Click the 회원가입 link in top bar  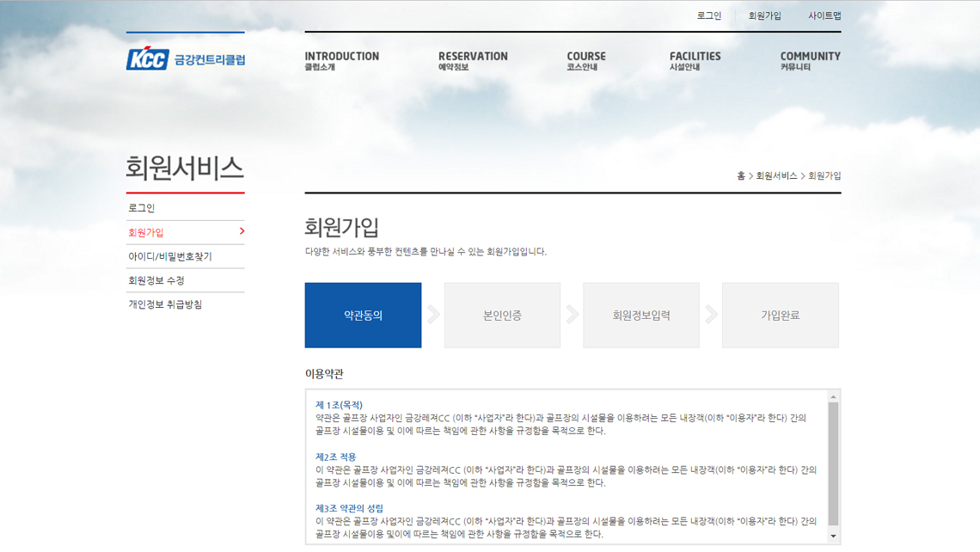click(764, 15)
